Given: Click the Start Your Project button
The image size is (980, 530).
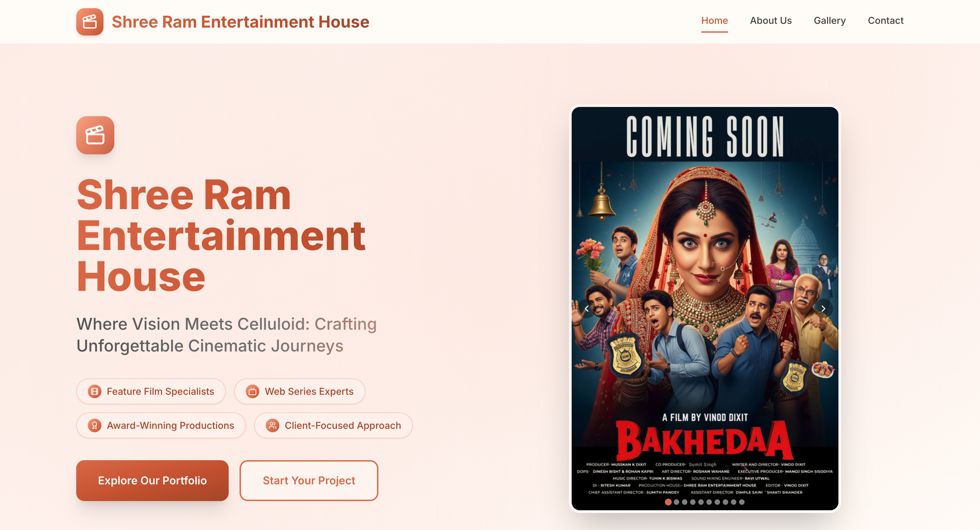Looking at the screenshot, I should [x=309, y=480].
